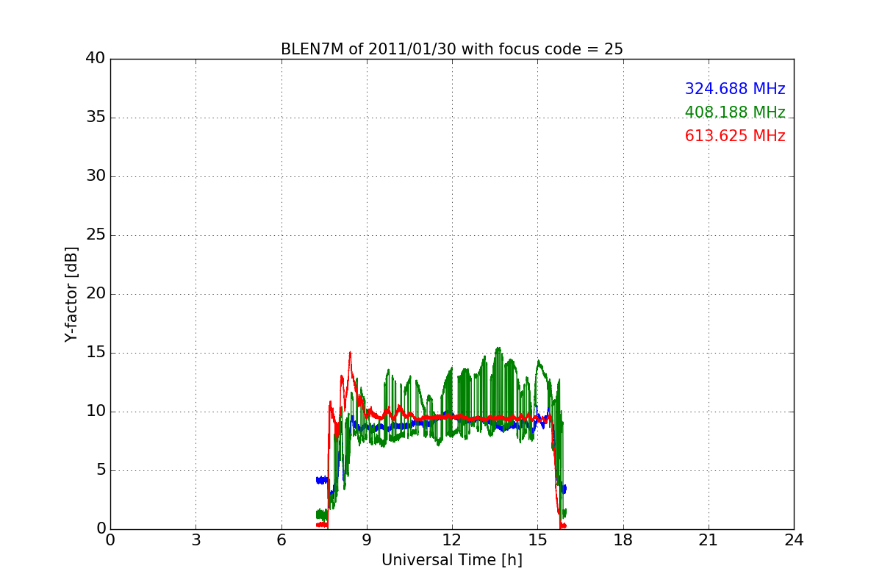882x588 pixels.
Task: Click the x-axis tick label 24
Action: click(x=794, y=540)
